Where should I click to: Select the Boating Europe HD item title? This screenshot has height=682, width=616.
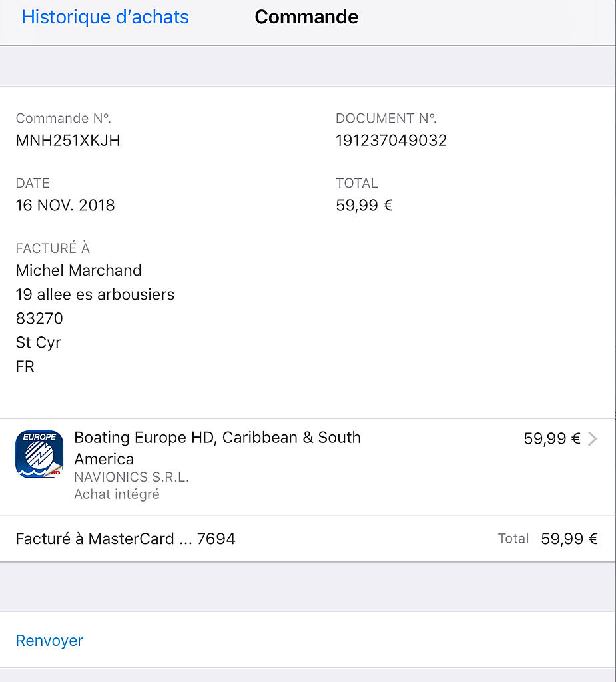coord(217,448)
